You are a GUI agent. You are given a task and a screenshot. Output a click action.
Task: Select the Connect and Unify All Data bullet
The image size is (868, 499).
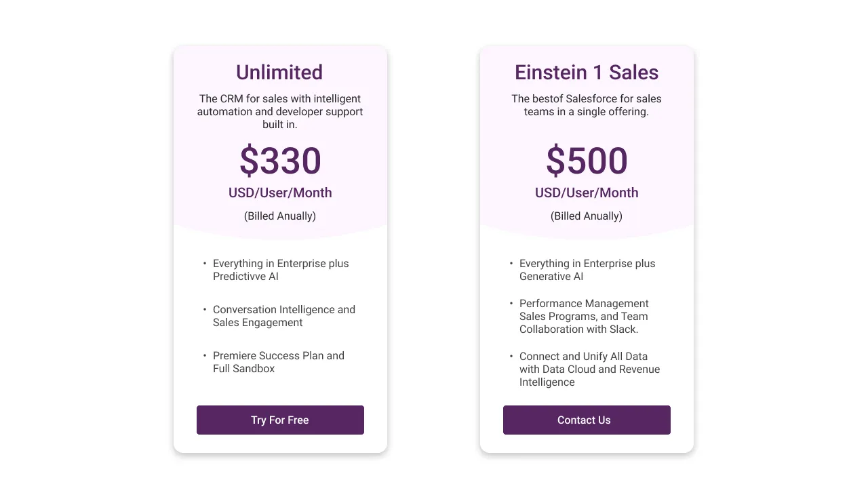click(589, 369)
